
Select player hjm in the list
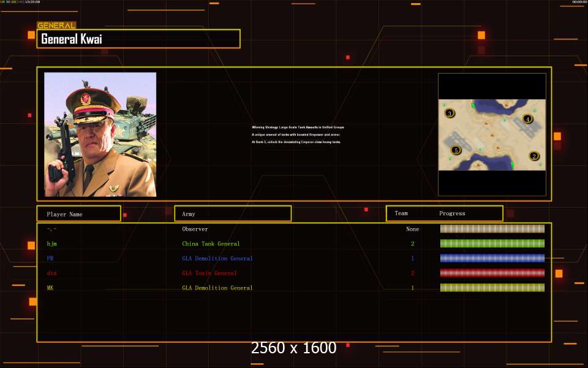coord(52,244)
